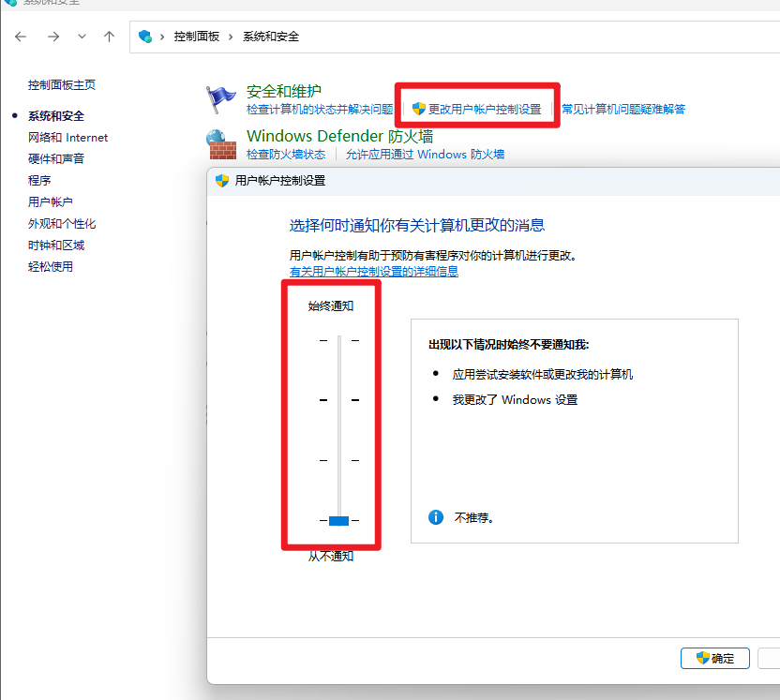The height and width of the screenshot is (700, 780).
Task: Click 系统和安全 in the address bar breadcrumb
Action: click(271, 37)
